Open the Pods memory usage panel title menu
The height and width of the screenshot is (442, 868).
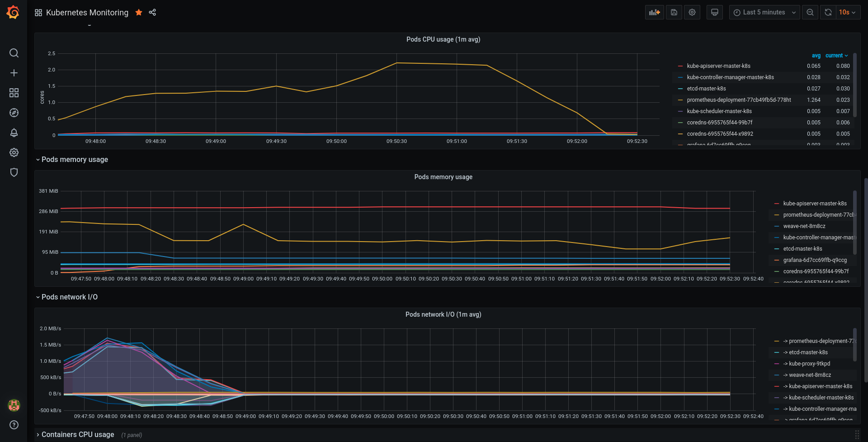point(443,177)
